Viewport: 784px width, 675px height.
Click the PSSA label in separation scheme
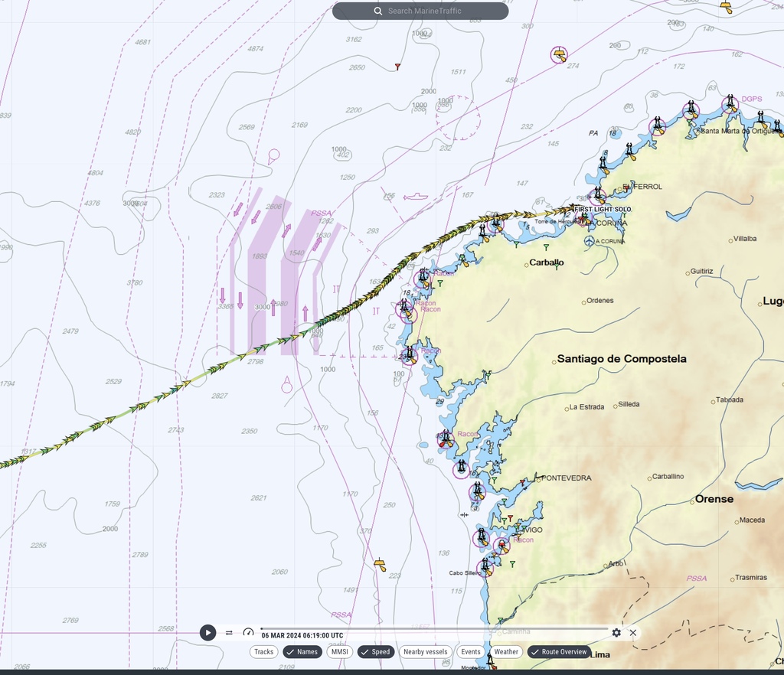321,214
